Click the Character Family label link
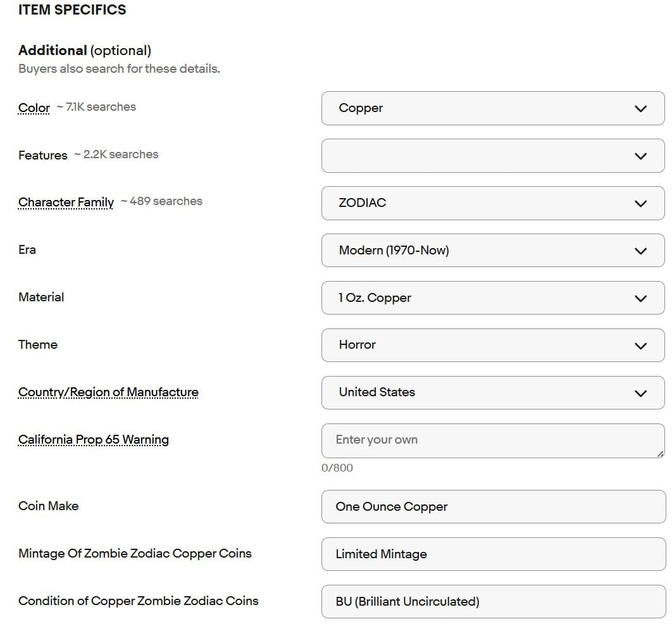This screenshot has width=672, height=631. (x=66, y=202)
